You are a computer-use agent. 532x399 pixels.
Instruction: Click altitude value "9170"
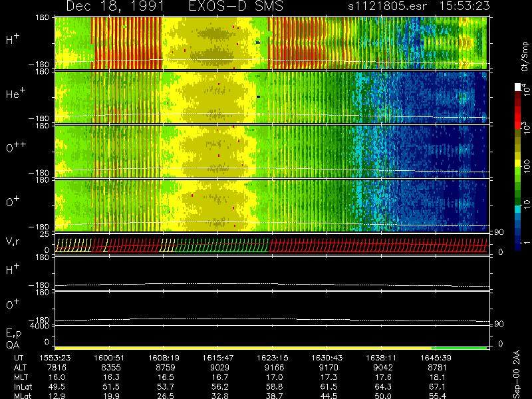click(x=329, y=368)
